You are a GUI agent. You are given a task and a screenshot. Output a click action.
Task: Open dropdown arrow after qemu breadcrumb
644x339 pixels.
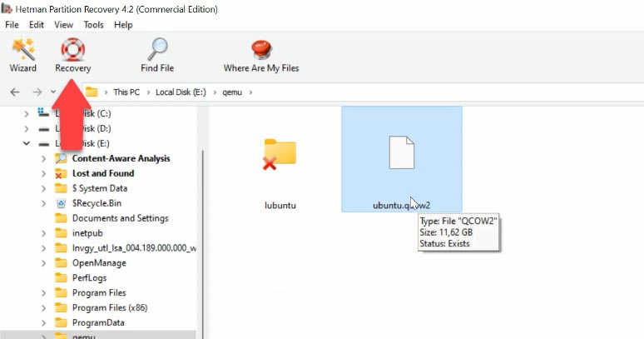[250, 92]
